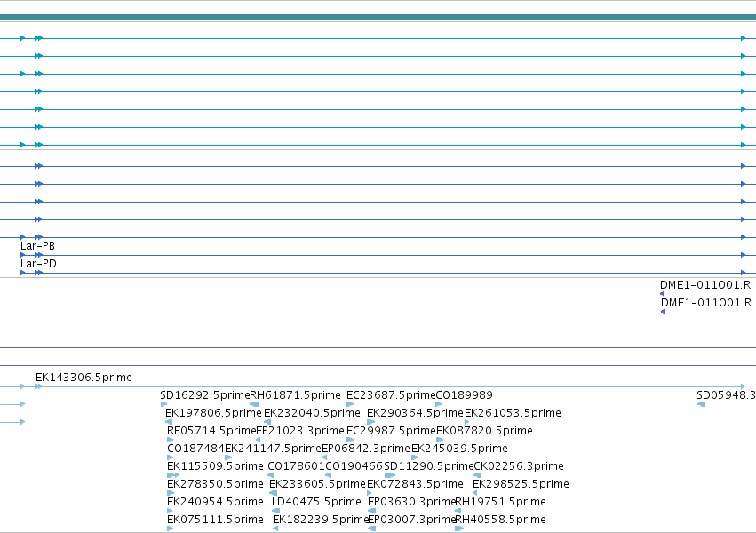Click the EK075111.5prime feature label

tap(215, 520)
